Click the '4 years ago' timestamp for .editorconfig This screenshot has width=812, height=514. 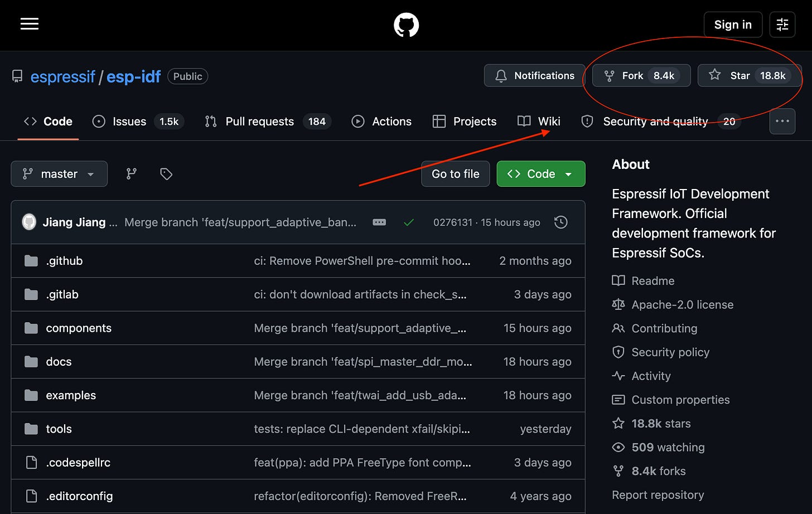click(540, 496)
